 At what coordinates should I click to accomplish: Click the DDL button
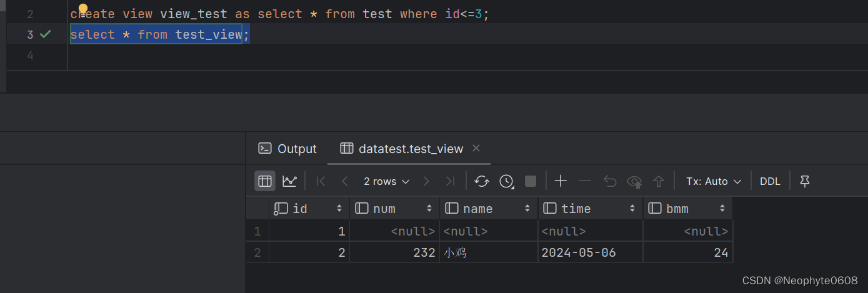pyautogui.click(x=770, y=181)
